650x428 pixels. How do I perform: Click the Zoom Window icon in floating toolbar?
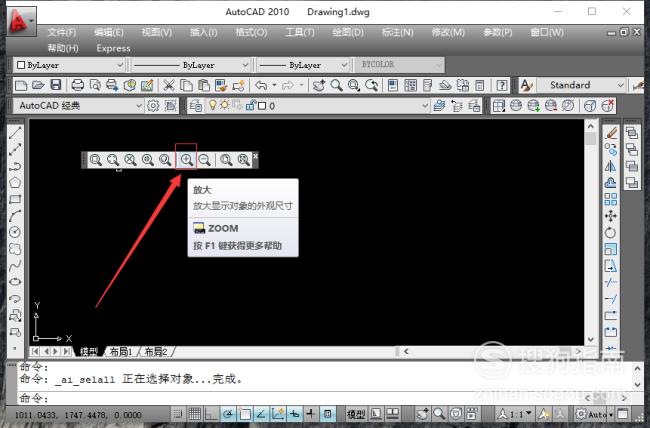pos(96,160)
